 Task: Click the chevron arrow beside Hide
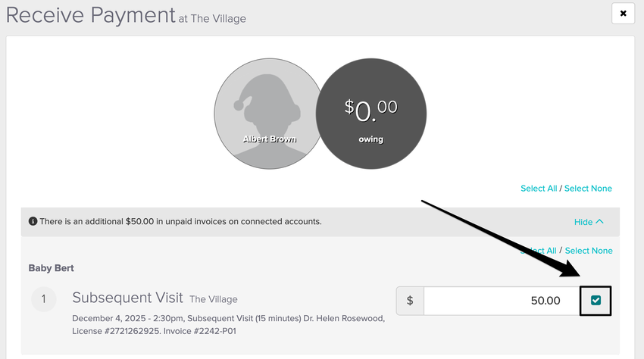pos(600,222)
